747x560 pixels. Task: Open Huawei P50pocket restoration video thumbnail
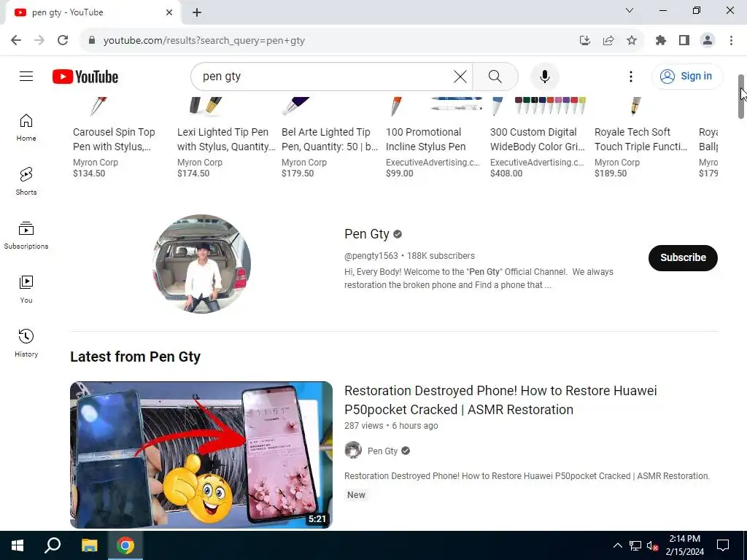(201, 455)
